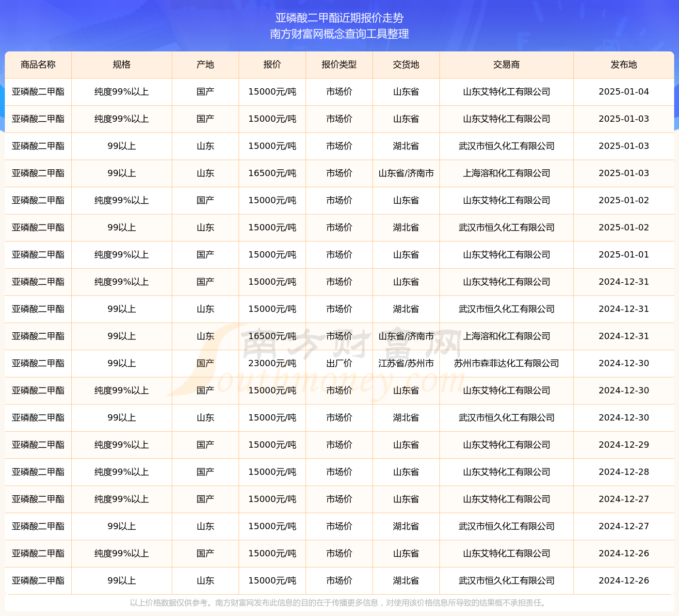Click the 2024-12-26 date in 武汉市恒久化工 row
This screenshot has width=679, height=616.
tap(624, 581)
